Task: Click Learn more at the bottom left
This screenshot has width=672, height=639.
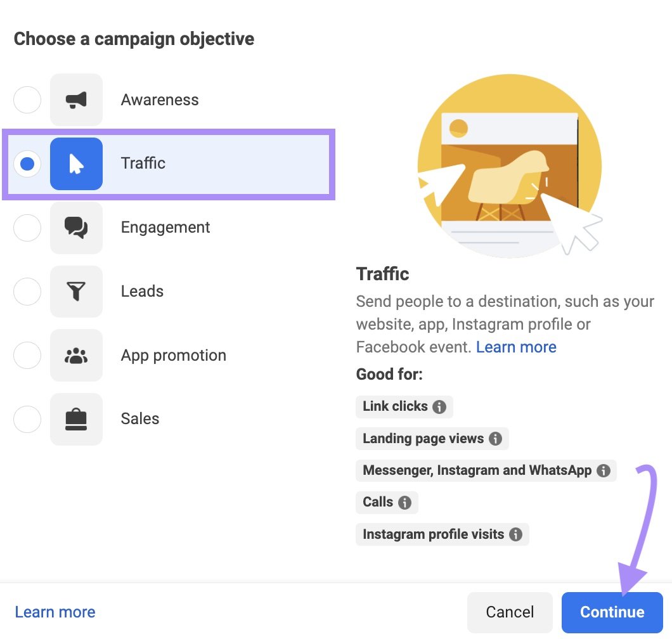Action: [55, 611]
